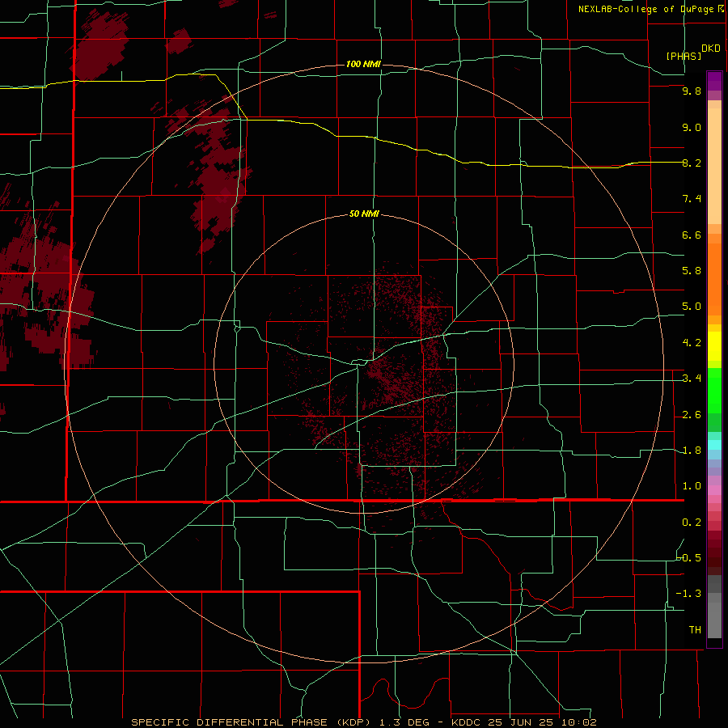
Task: Click the DKD label above the color scale
Action: pos(711,49)
